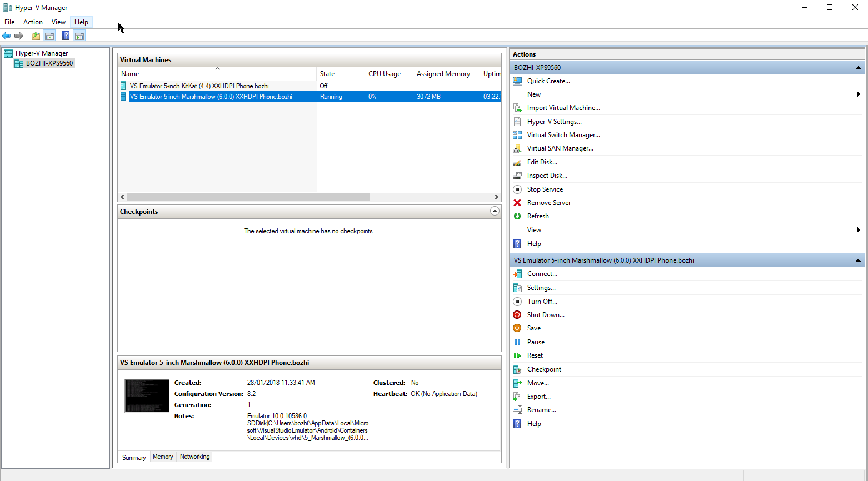868x481 pixels.
Task: Click the Reset icon
Action: [517, 355]
